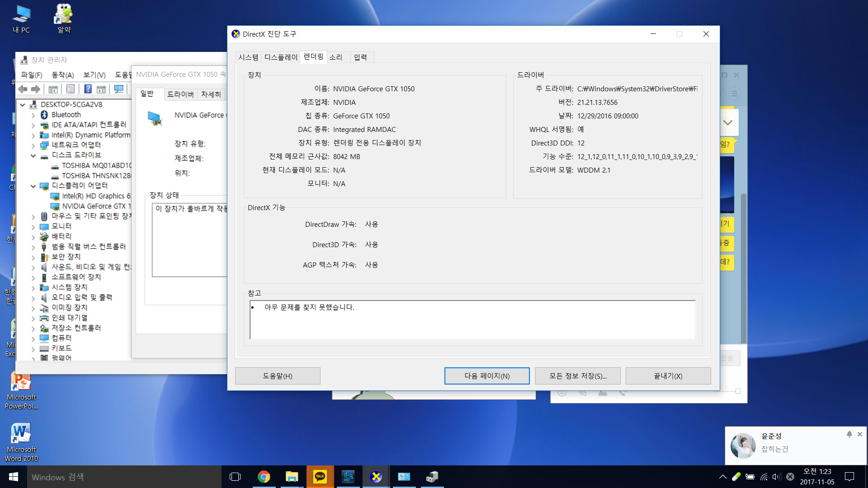Open the 파일(F) menu in Device Manager
This screenshot has width=868, height=488.
pyautogui.click(x=32, y=75)
